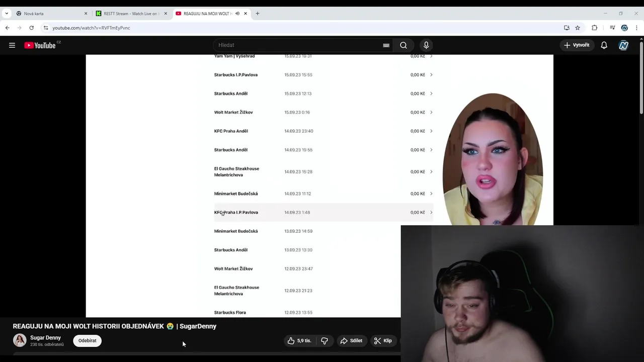Click the Vytvořit create button
644x362 pixels.
577,45
